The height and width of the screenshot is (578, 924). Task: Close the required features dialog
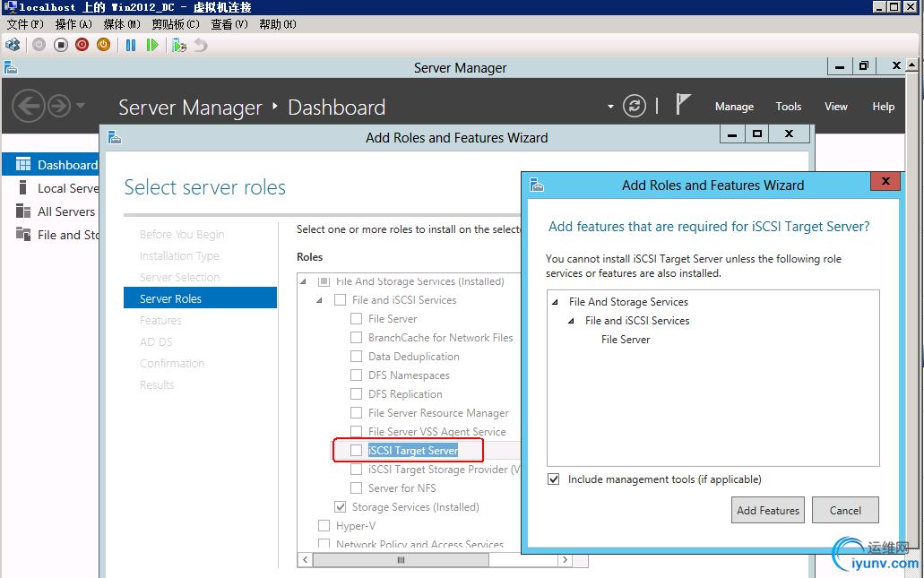[885, 182]
